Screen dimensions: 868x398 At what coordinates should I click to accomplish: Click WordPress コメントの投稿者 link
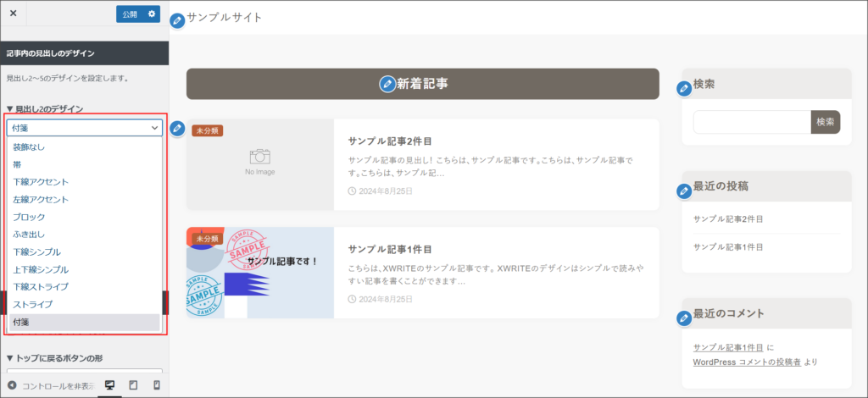pos(747,362)
